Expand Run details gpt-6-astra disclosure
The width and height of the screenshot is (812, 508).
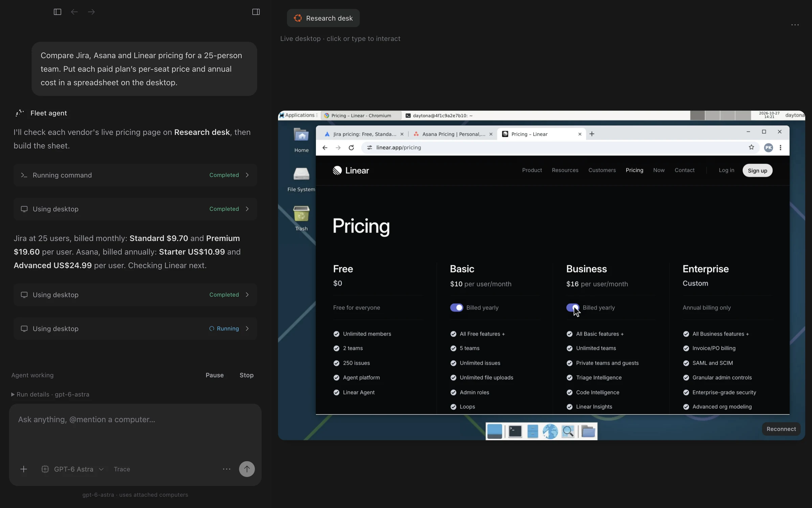tap(50, 394)
